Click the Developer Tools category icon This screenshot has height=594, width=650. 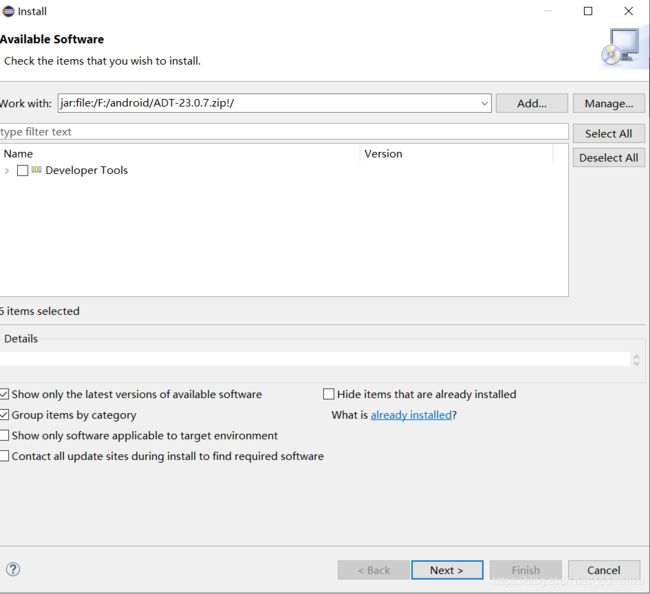[36, 170]
